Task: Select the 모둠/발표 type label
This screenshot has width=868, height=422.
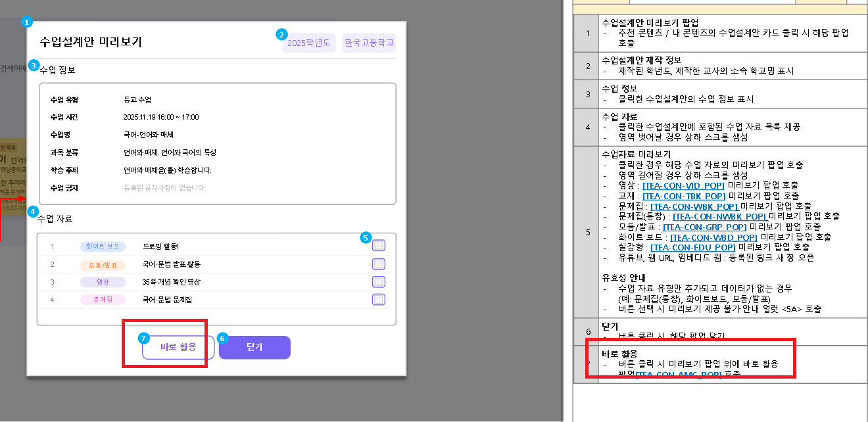Action: click(x=103, y=264)
